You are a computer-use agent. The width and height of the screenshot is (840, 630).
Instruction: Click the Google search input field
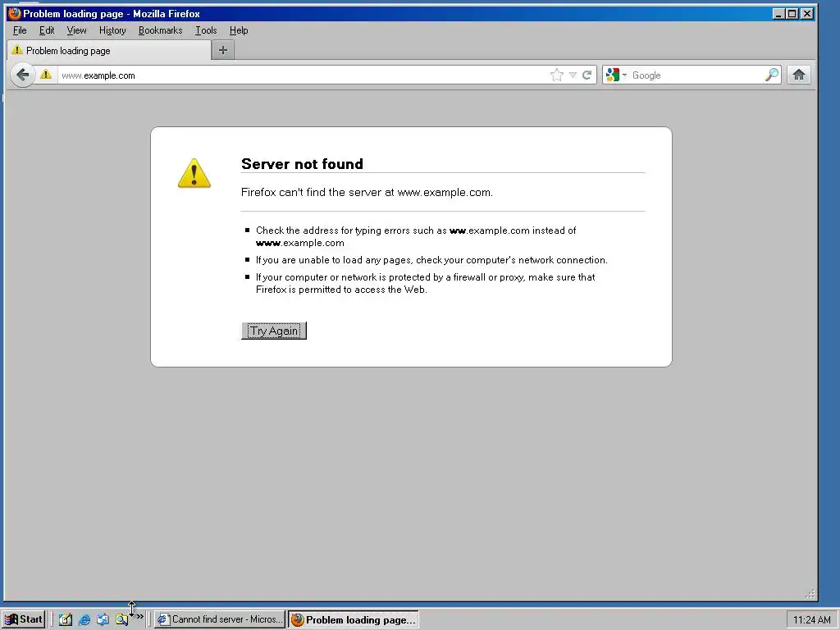[x=696, y=75]
